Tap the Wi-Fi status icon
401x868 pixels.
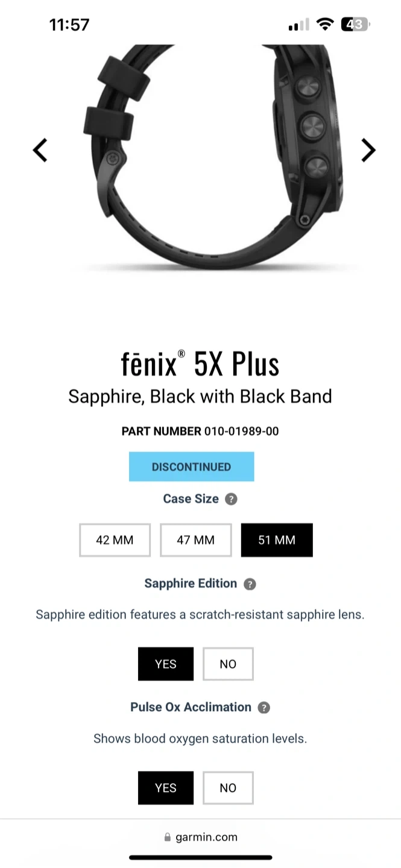325,25
